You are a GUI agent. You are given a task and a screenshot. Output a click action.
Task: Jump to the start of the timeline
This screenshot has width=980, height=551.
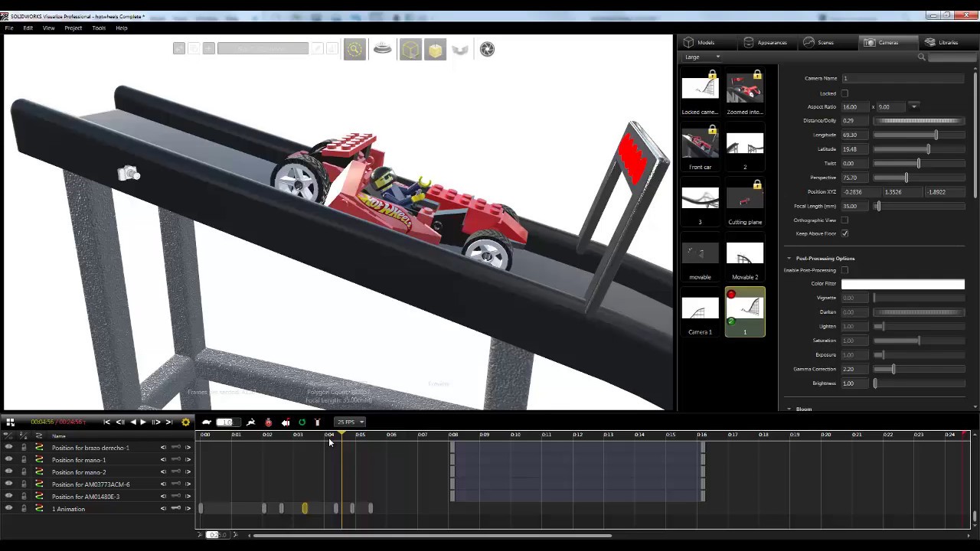coord(107,422)
